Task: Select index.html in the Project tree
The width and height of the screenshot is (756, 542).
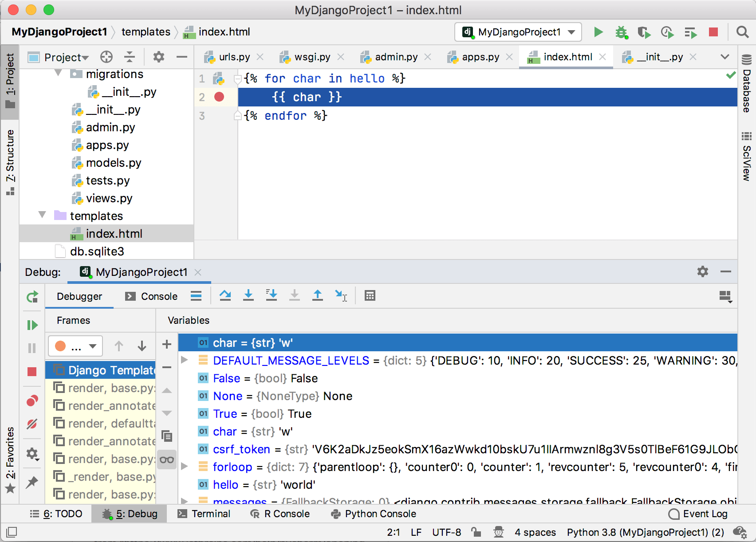Action: click(x=115, y=234)
